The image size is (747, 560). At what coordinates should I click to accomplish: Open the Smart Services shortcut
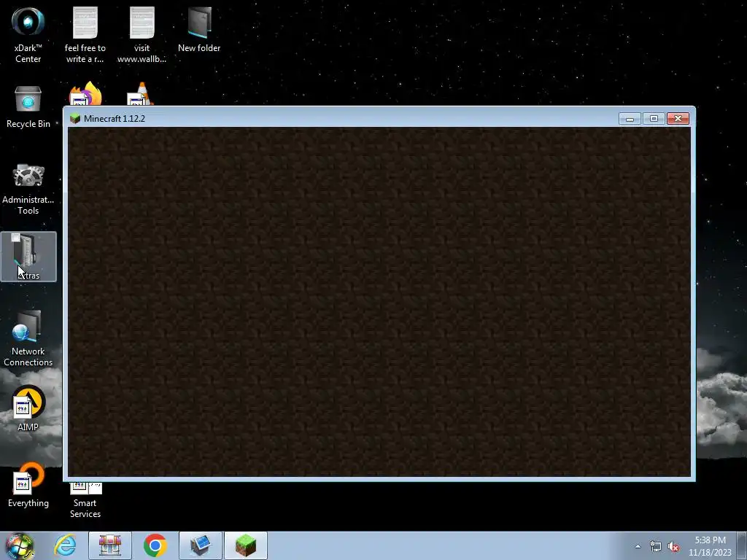tap(85, 500)
